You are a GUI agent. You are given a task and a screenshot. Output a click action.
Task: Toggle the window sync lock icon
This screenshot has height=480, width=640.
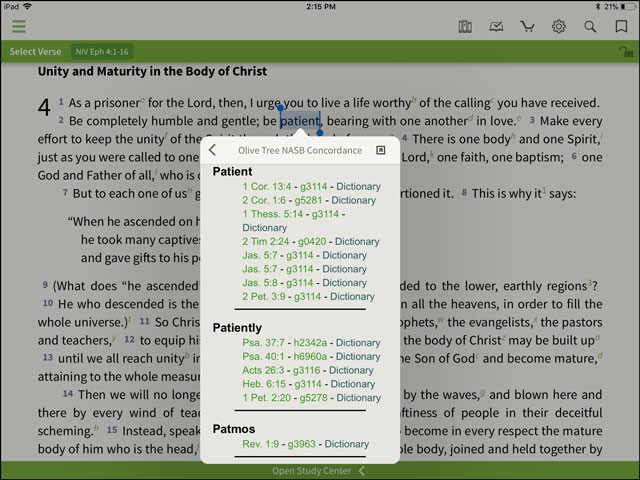pos(626,52)
